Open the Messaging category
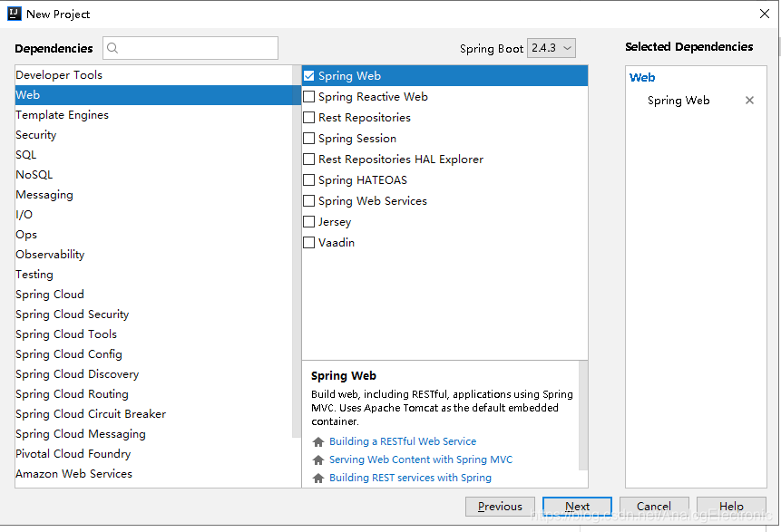The width and height of the screenshot is (781, 532). click(x=154, y=195)
